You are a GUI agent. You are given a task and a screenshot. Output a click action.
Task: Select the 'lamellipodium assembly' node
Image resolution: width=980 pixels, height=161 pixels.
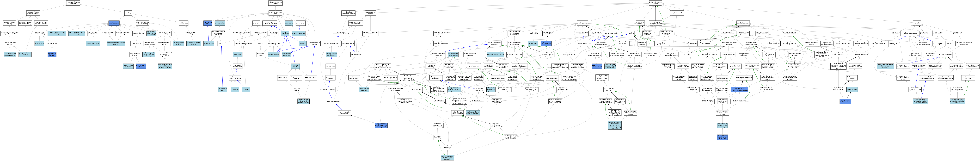point(364,89)
